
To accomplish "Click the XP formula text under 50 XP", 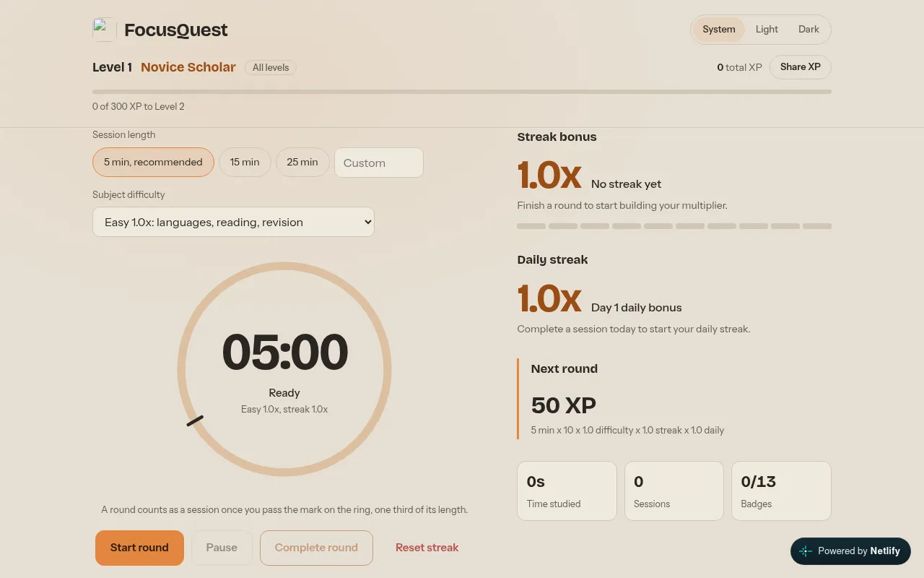I will (x=627, y=430).
